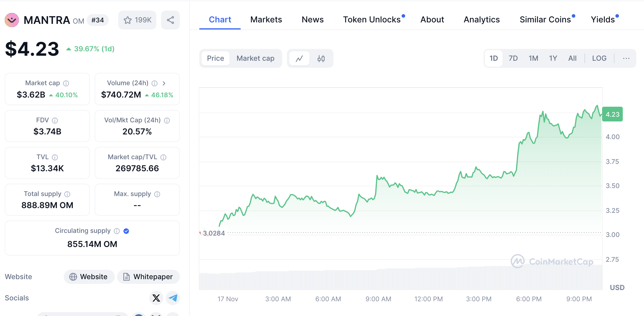Select 1D time range
The height and width of the screenshot is (316, 644).
coord(494,58)
